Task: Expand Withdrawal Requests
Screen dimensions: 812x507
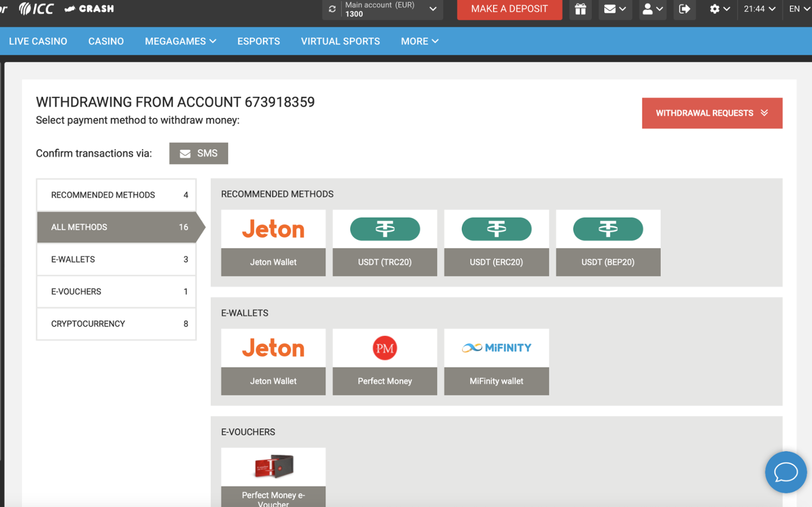Action: click(712, 113)
